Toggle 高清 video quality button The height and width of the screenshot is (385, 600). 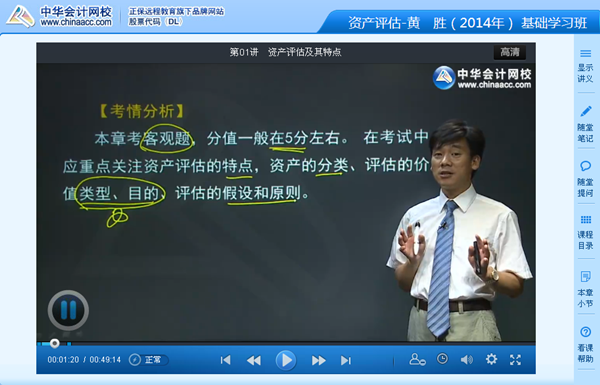coord(510,52)
